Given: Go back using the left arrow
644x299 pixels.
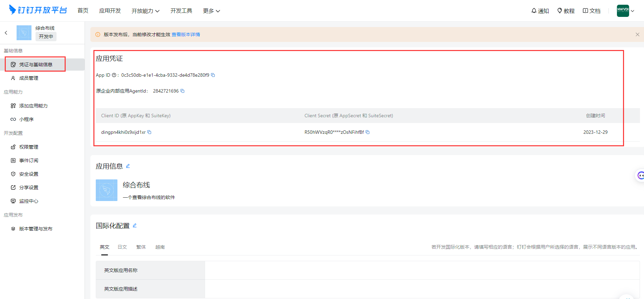Looking at the screenshot, I should [x=6, y=33].
